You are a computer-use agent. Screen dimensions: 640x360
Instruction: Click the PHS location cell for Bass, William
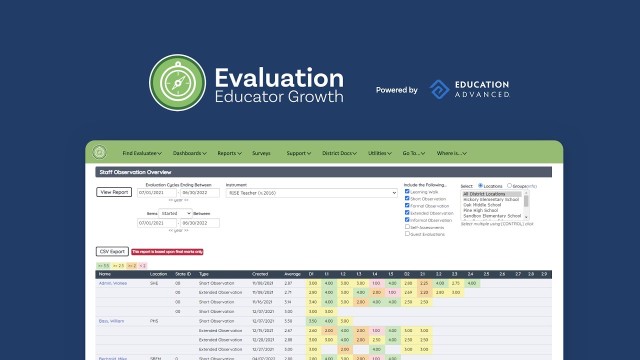(x=154, y=321)
